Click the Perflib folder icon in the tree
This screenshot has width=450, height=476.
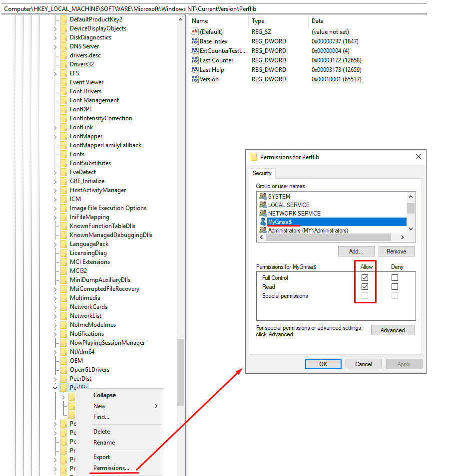coord(63,387)
